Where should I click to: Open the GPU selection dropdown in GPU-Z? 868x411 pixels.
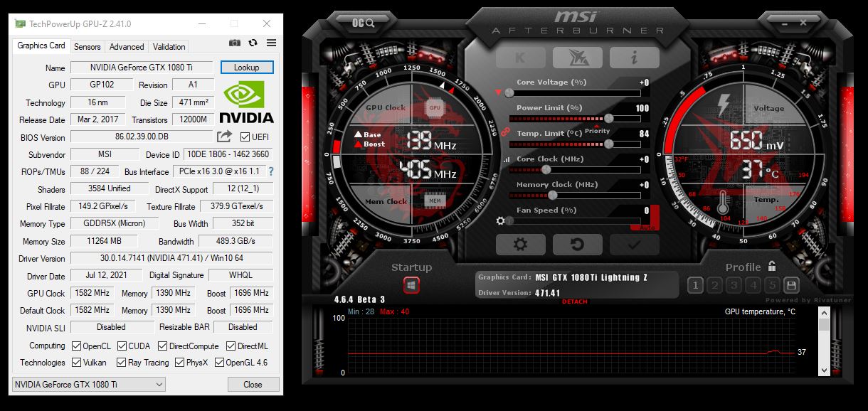[x=89, y=385]
